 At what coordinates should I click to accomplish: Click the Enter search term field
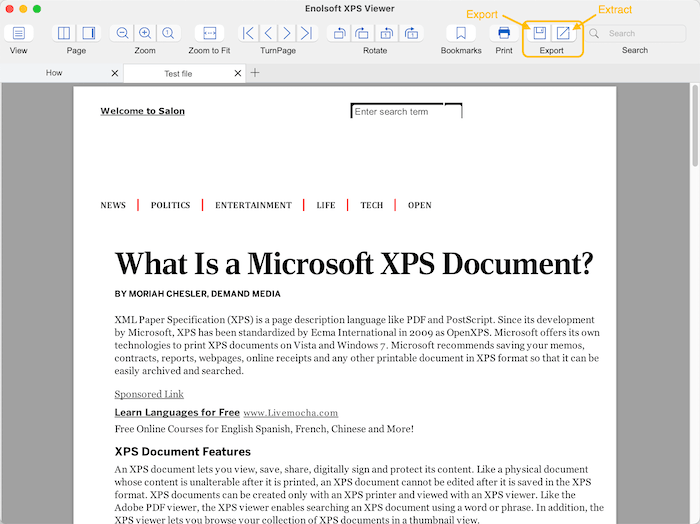click(x=397, y=112)
